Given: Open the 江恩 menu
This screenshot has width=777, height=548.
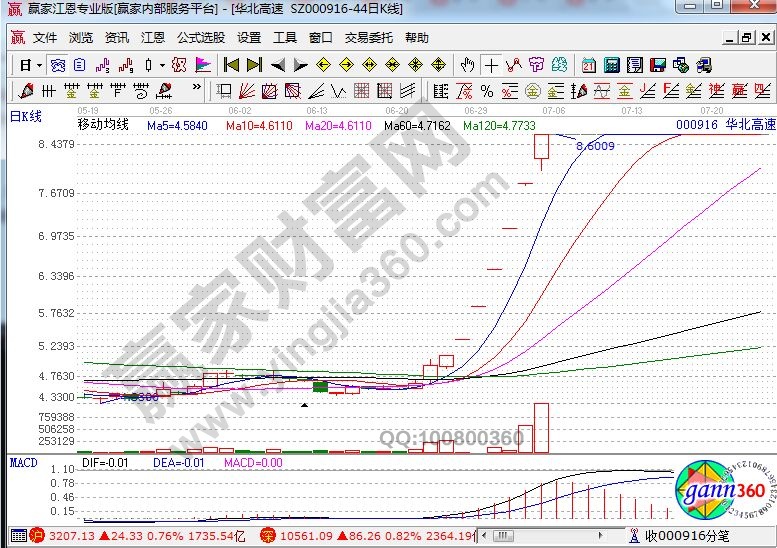Looking at the screenshot, I should 153,38.
